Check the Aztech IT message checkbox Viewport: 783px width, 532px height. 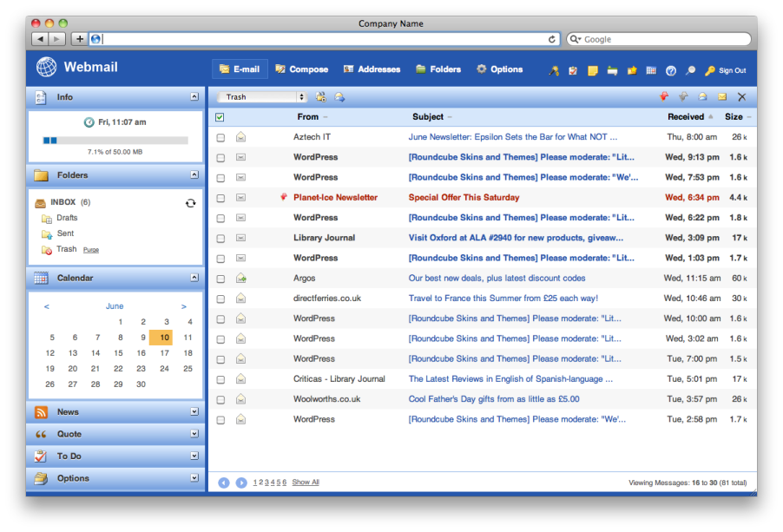pos(220,137)
